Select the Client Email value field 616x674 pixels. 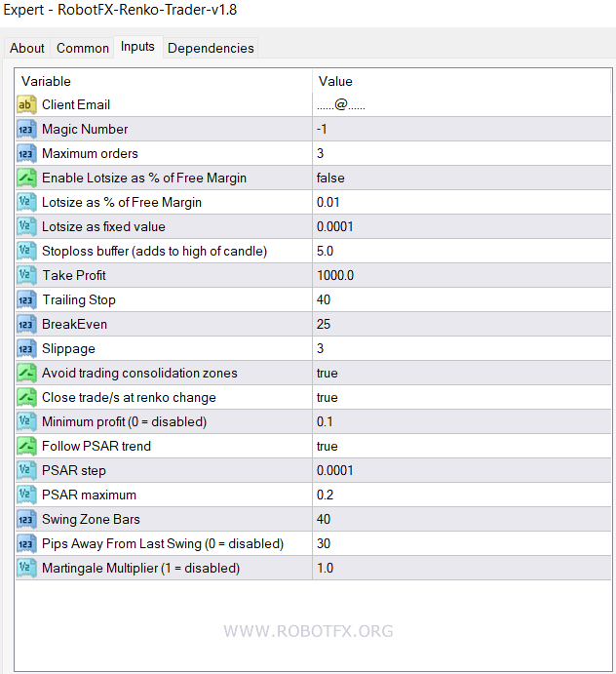[x=462, y=104]
